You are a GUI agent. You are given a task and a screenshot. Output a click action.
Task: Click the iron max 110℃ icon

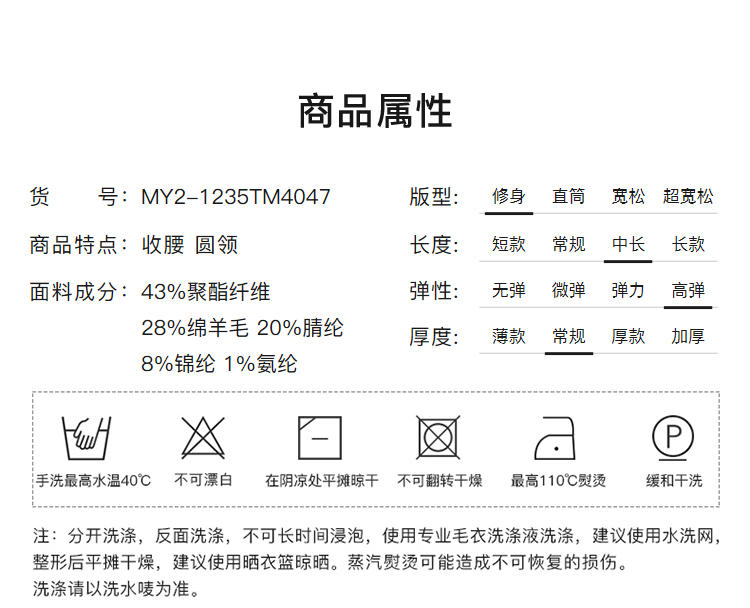coord(558,436)
